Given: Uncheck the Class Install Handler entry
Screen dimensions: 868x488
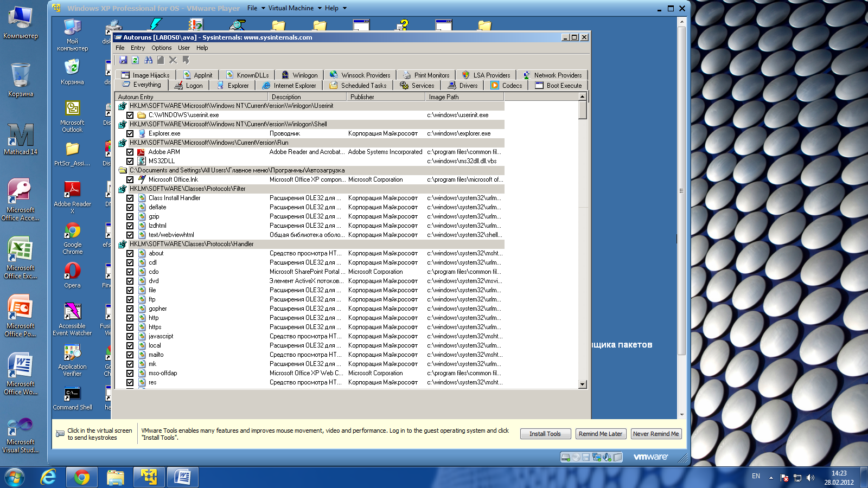Looking at the screenshot, I should [x=130, y=198].
